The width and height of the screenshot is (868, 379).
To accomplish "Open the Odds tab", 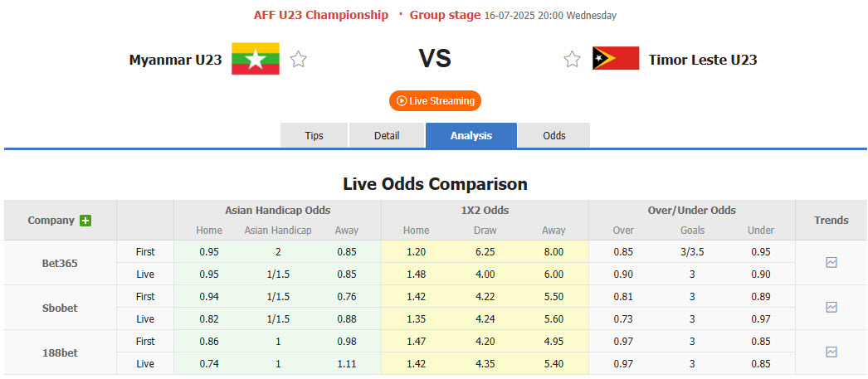I will [x=554, y=135].
